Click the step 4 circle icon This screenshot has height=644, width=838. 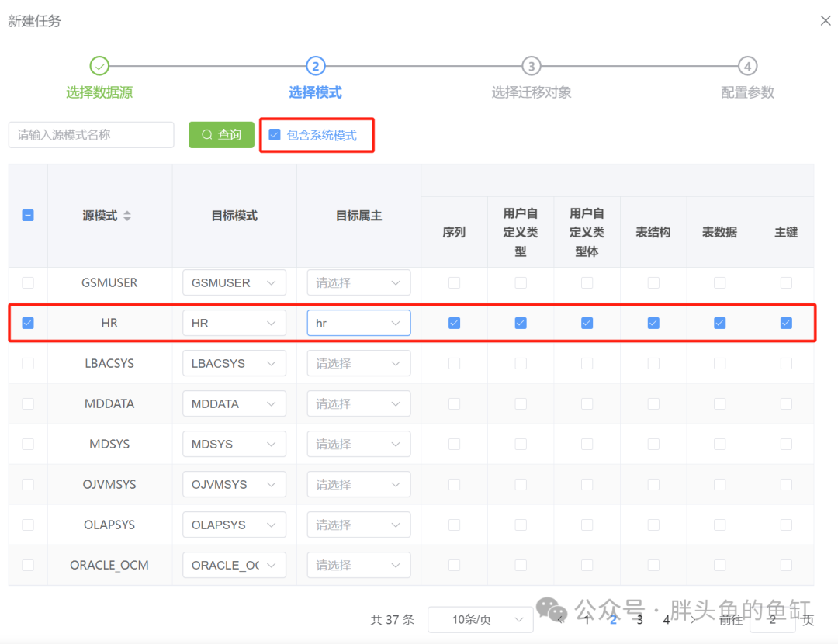pos(747,66)
